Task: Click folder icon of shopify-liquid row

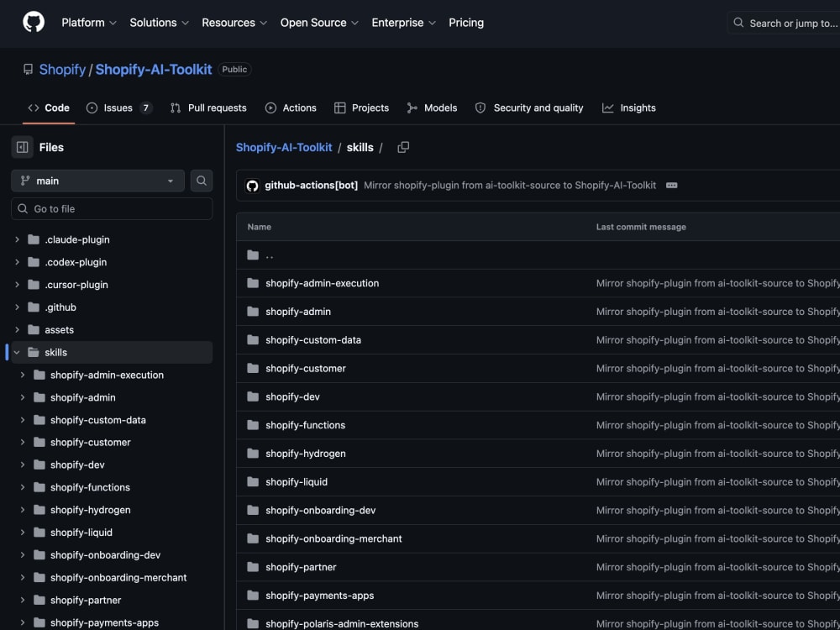Action: 253,481
